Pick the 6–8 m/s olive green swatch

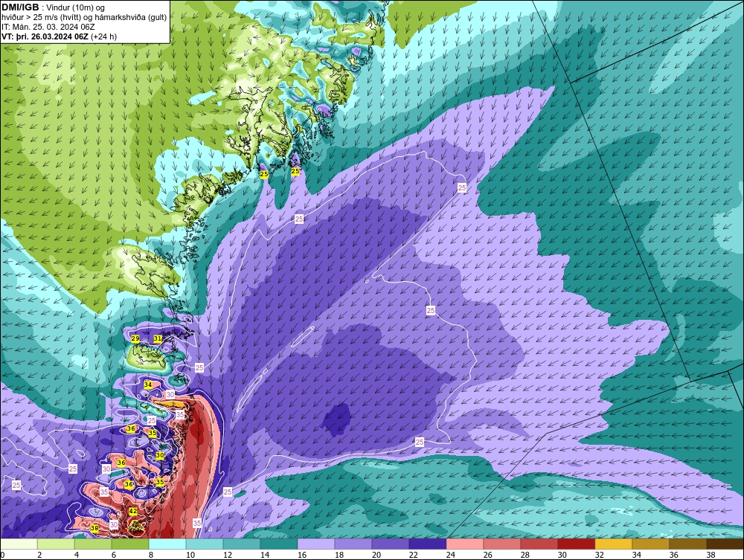point(130,544)
